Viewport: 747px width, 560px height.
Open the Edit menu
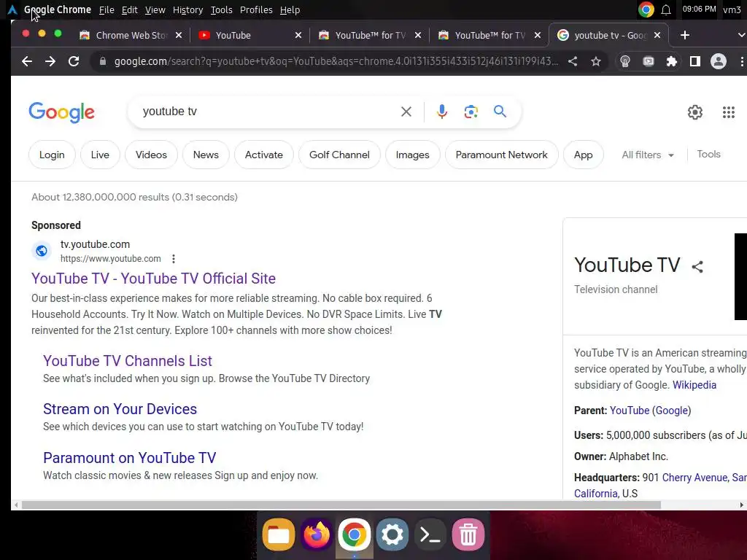[129, 10]
